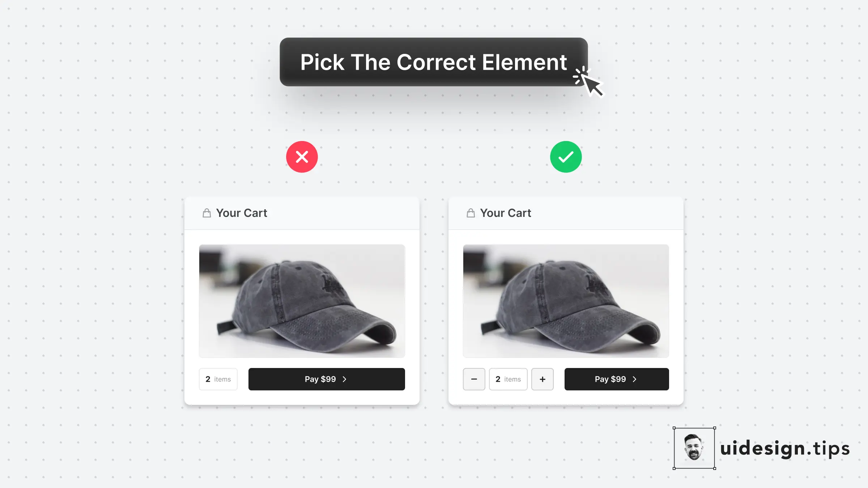868x488 pixels.
Task: Click the wide Pay $99 button in left cart
Action: (x=327, y=379)
